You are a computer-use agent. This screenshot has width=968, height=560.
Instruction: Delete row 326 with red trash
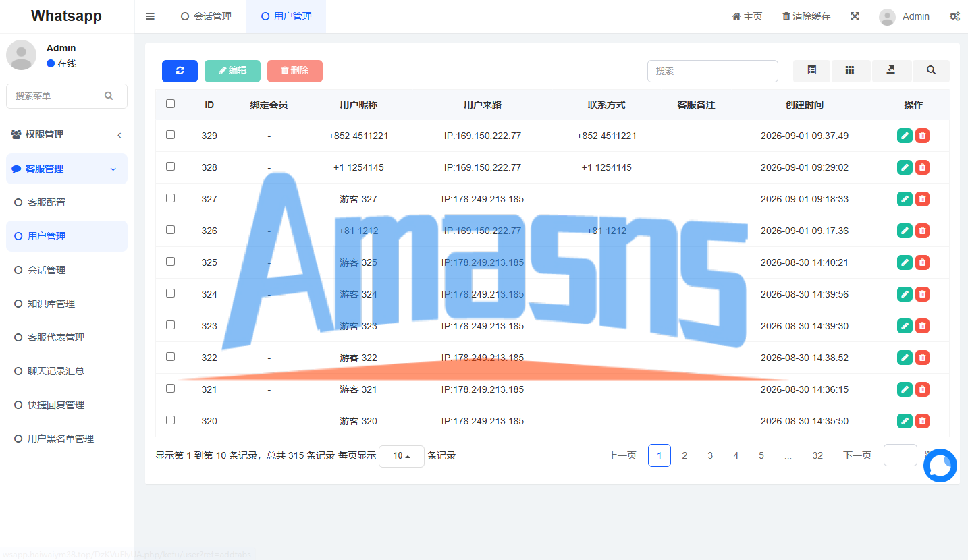[922, 231]
